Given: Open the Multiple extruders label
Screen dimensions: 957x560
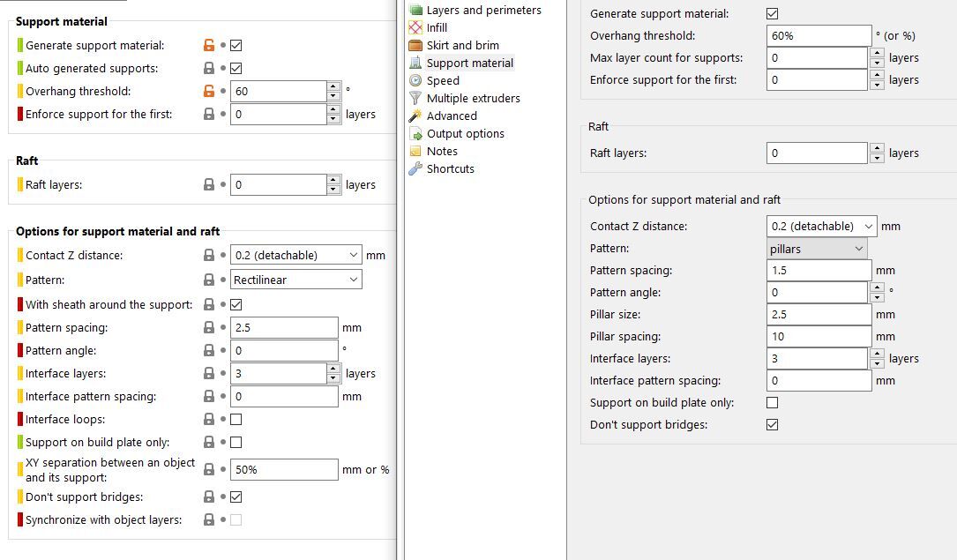Looking at the screenshot, I should [474, 98].
